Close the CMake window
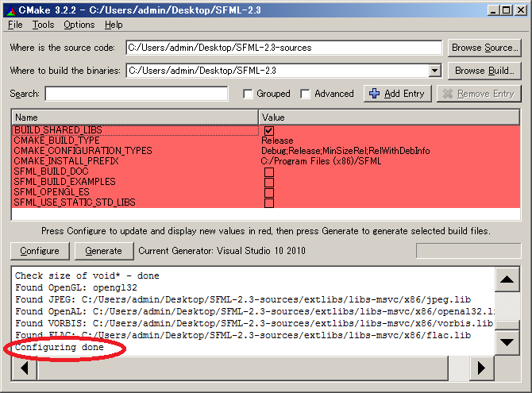 tap(520, 10)
